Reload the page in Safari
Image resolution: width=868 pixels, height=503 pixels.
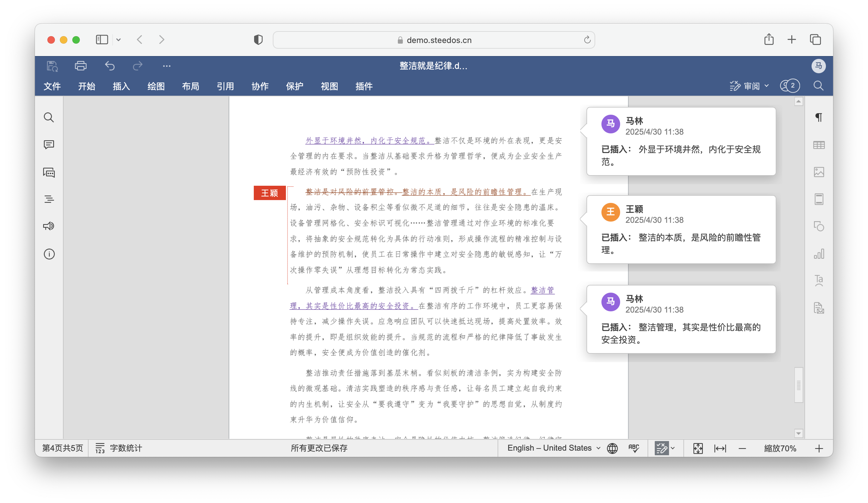point(587,40)
